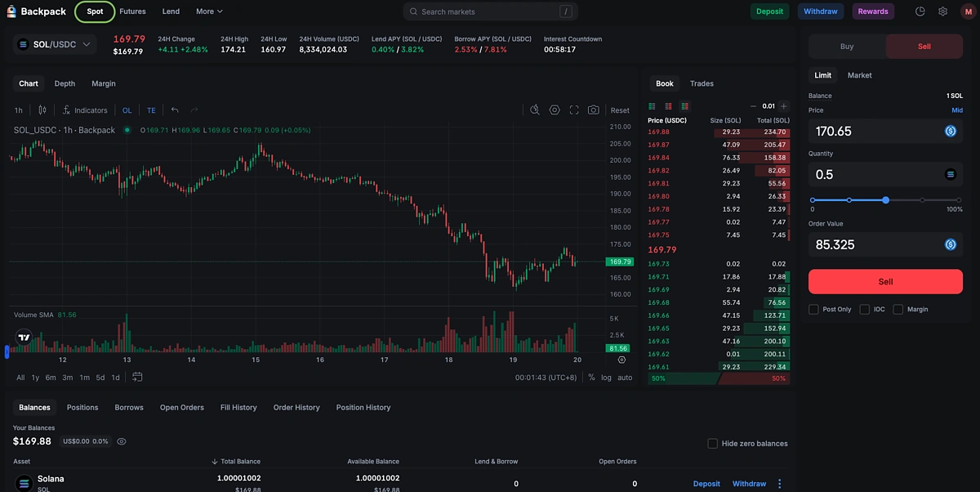Open the fx Indicators menu

click(85, 110)
